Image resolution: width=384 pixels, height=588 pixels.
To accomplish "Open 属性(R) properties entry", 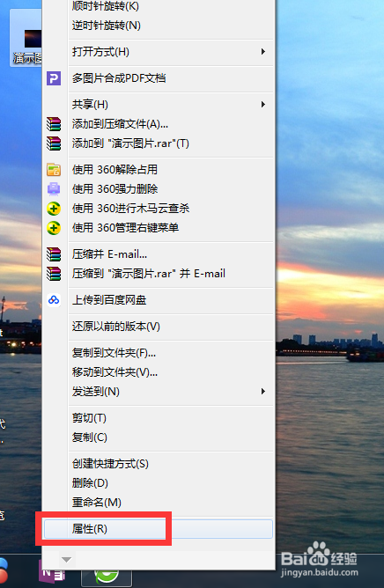I will [158, 529].
